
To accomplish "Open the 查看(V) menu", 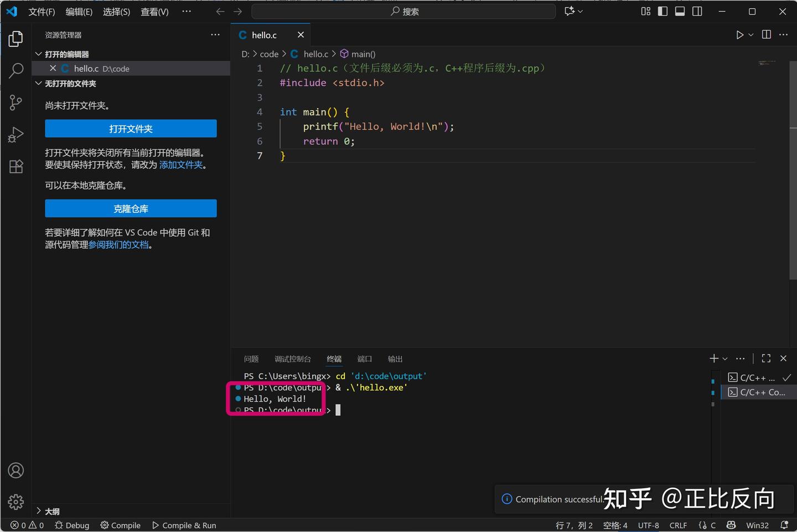I will (154, 12).
